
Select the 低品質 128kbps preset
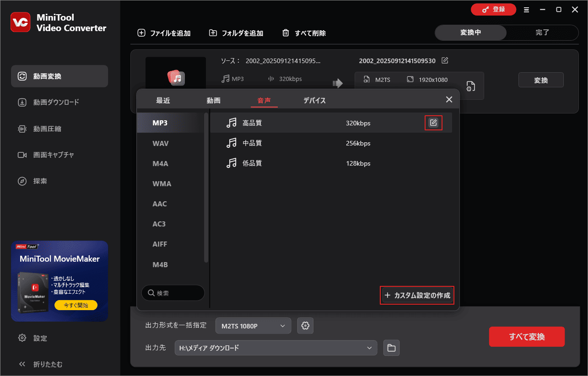(331, 163)
